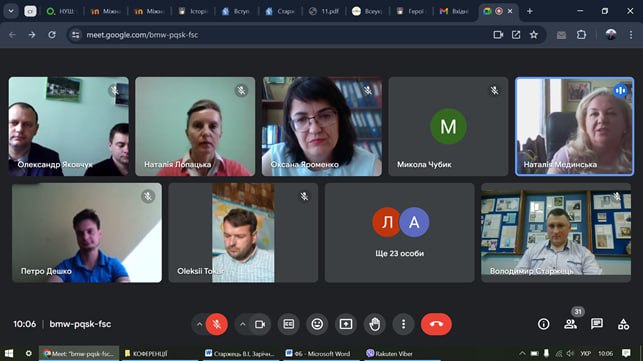Open emoji reactions panel
This screenshot has height=361, width=643.
(x=317, y=324)
